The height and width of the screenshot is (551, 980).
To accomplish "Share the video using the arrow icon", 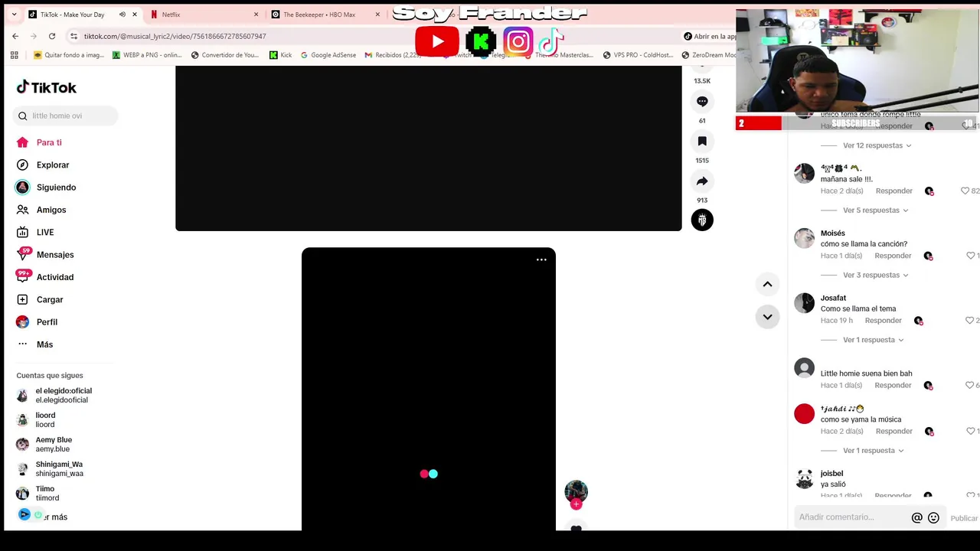I will click(702, 181).
